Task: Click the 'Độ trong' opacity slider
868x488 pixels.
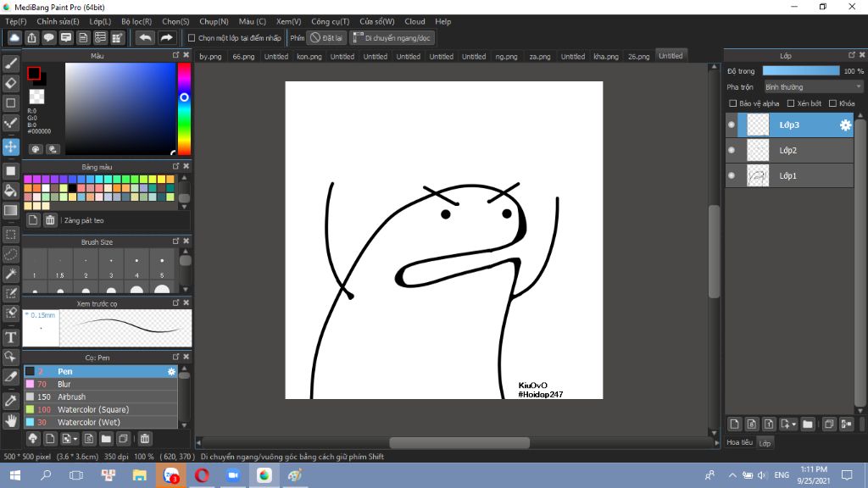Action: coord(800,71)
